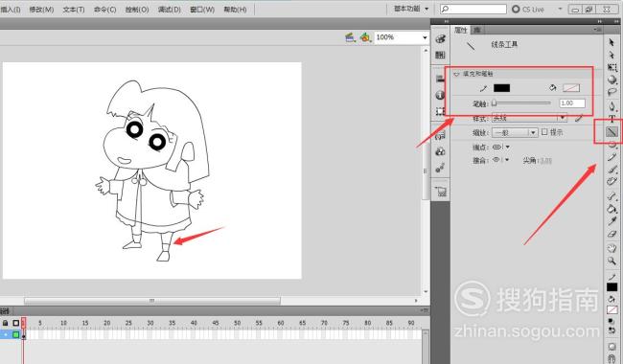Open the 文本(T) menu
This screenshot has height=364, width=623.
tap(74, 10)
